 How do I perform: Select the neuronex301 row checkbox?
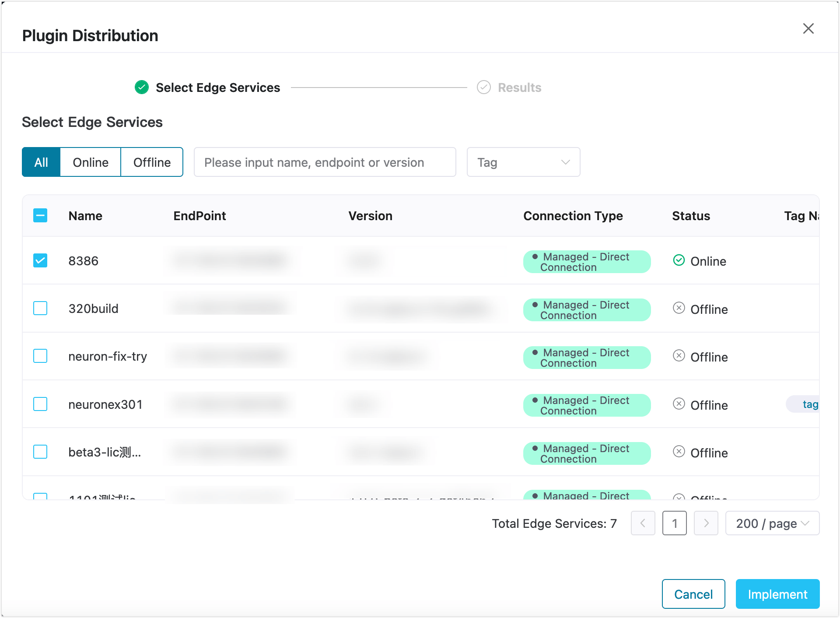tap(40, 404)
